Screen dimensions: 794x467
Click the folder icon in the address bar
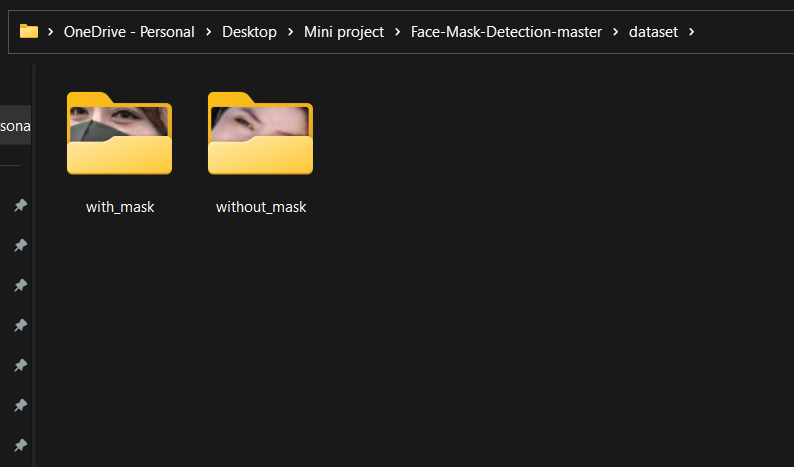(x=29, y=32)
